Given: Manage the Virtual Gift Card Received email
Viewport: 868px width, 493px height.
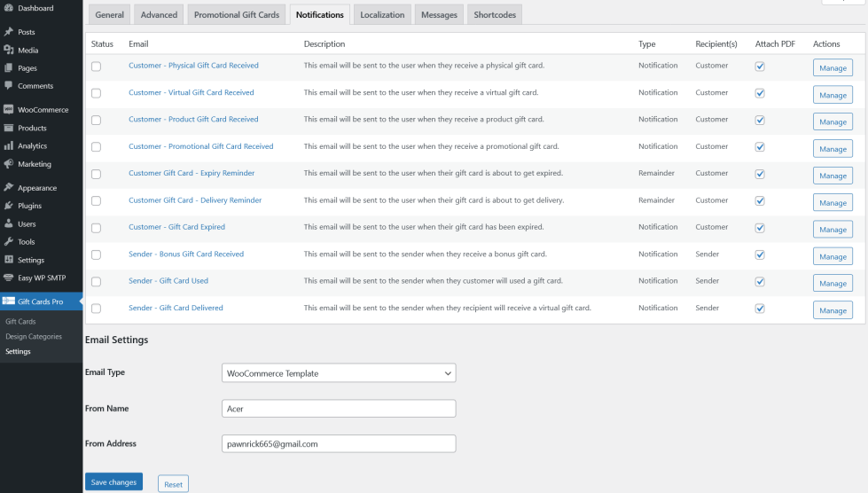Looking at the screenshot, I should tap(833, 95).
